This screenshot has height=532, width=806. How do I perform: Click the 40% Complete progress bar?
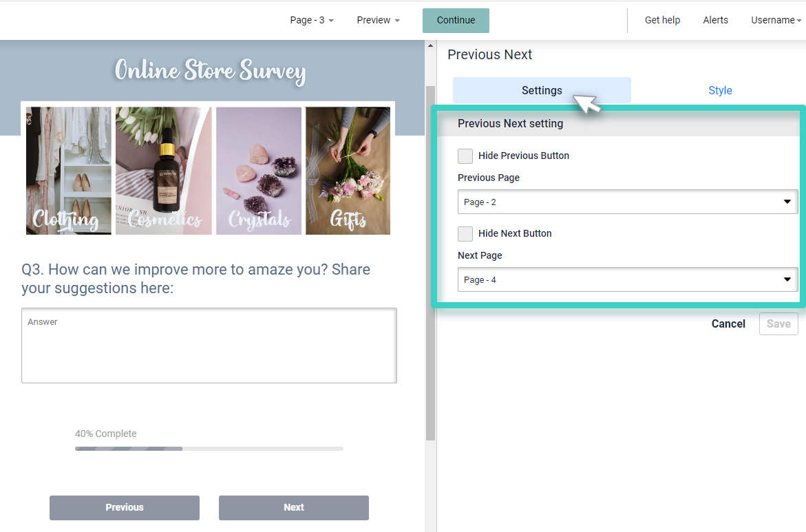click(209, 449)
